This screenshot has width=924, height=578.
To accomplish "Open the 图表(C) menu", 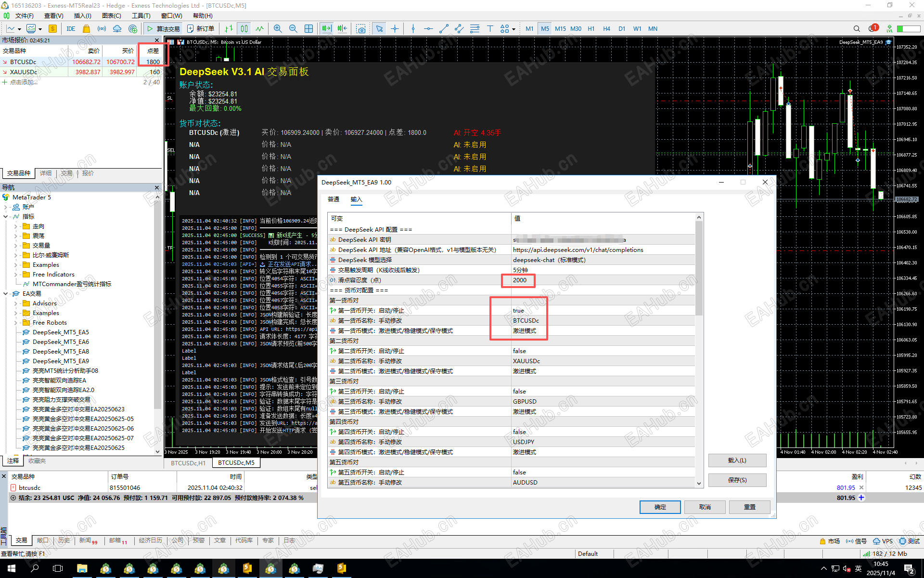I will pyautogui.click(x=111, y=16).
